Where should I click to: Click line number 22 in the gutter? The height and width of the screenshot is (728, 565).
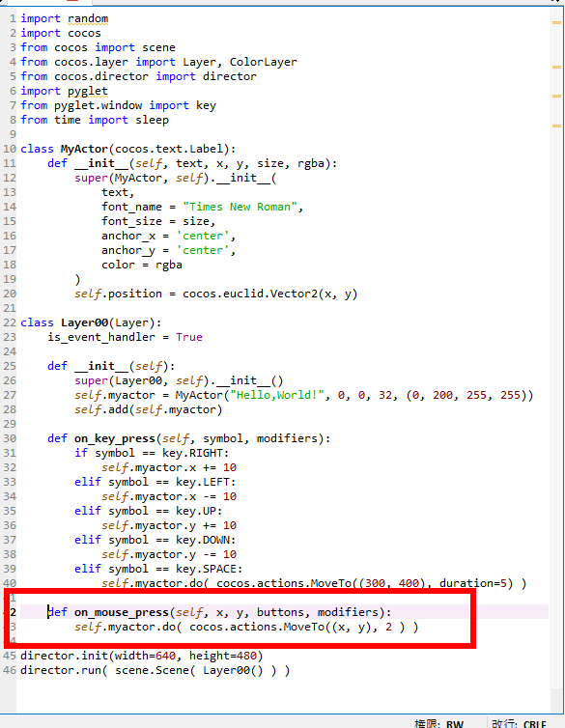10,322
